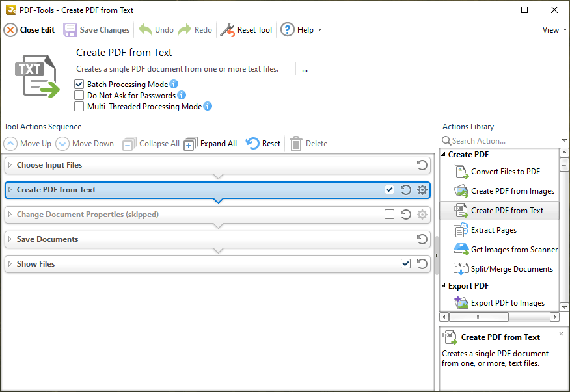Screen dimensions: 570x392
Task: Click reset icon on Choose Input Files action
Action: coord(421,165)
